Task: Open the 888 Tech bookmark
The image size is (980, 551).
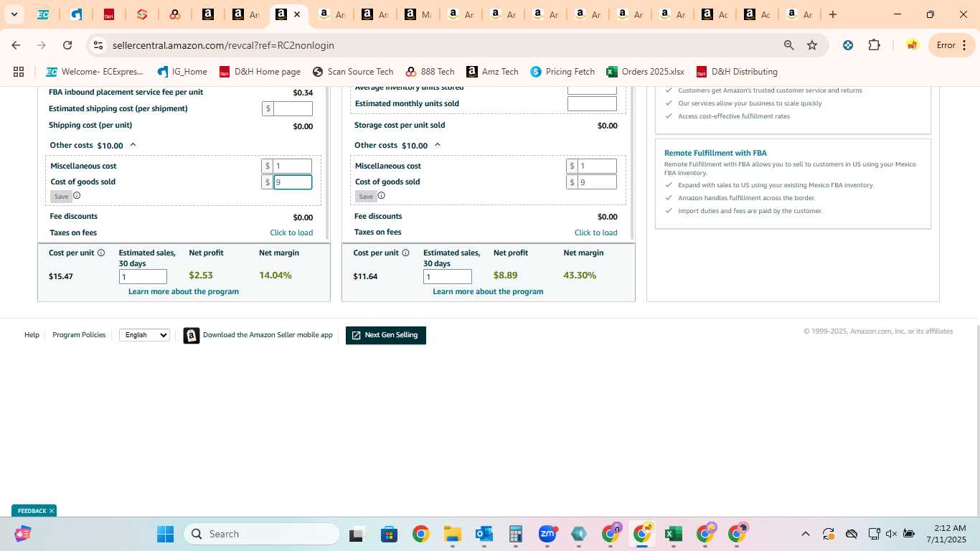Action: 430,72
